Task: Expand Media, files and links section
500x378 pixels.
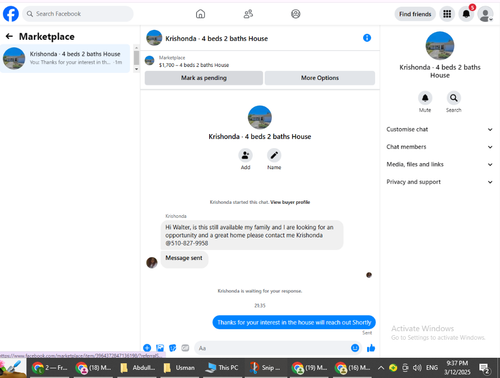Action: pyautogui.click(x=439, y=164)
